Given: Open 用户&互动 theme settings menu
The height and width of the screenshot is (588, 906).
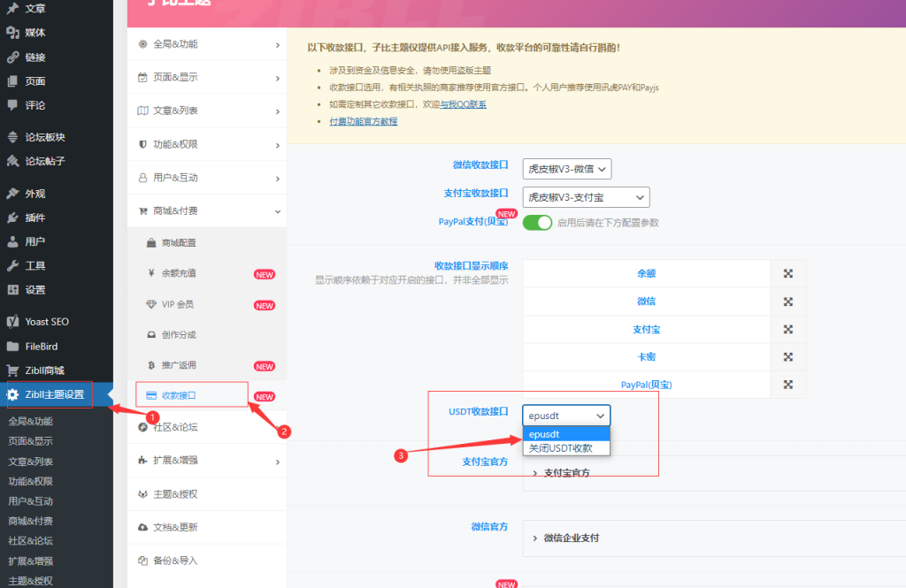Looking at the screenshot, I should (x=207, y=178).
